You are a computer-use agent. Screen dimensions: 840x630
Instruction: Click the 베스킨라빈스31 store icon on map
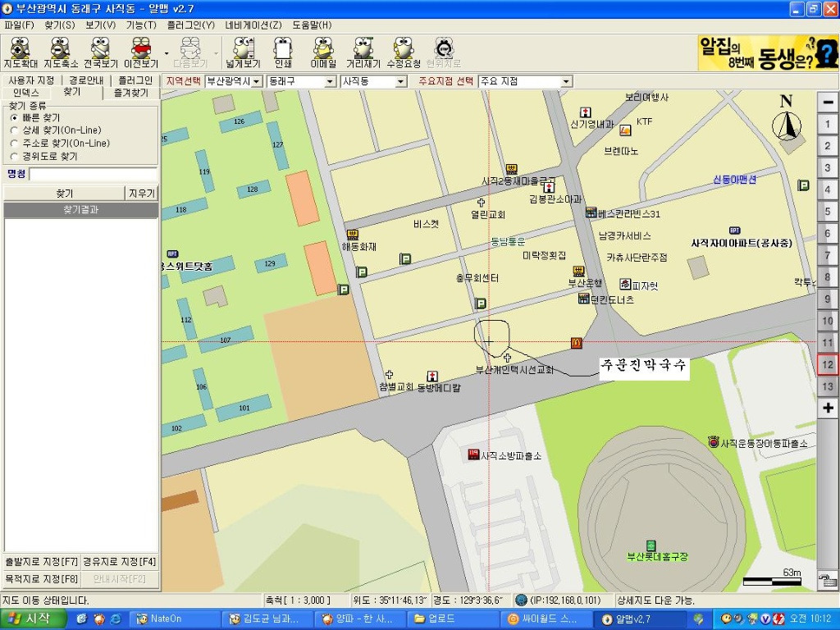(591, 212)
